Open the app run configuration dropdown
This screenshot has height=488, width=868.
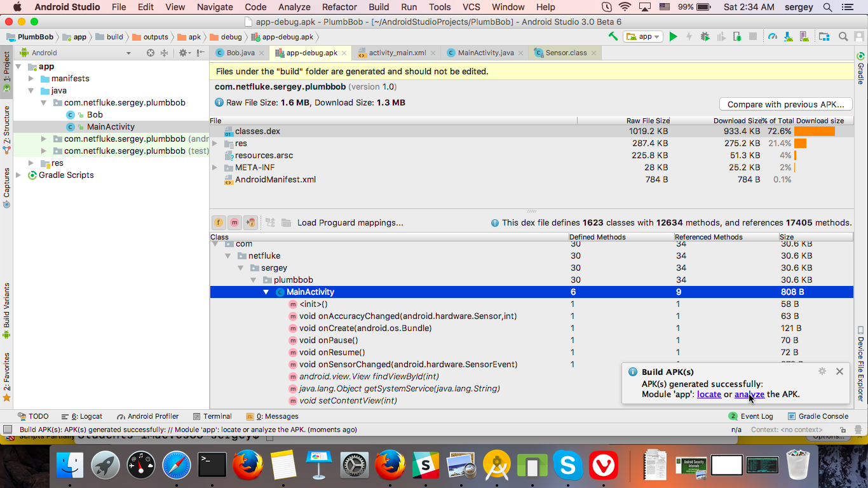point(643,37)
